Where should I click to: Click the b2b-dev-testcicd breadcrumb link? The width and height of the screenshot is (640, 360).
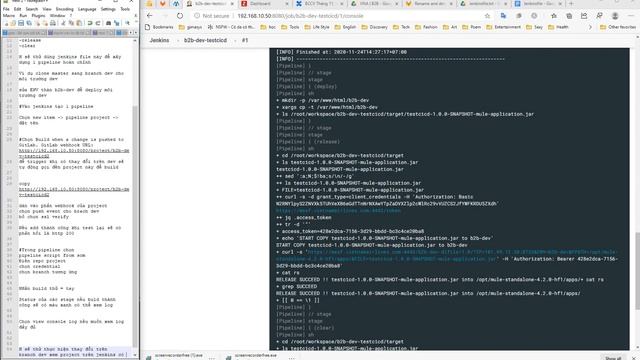(x=205, y=40)
